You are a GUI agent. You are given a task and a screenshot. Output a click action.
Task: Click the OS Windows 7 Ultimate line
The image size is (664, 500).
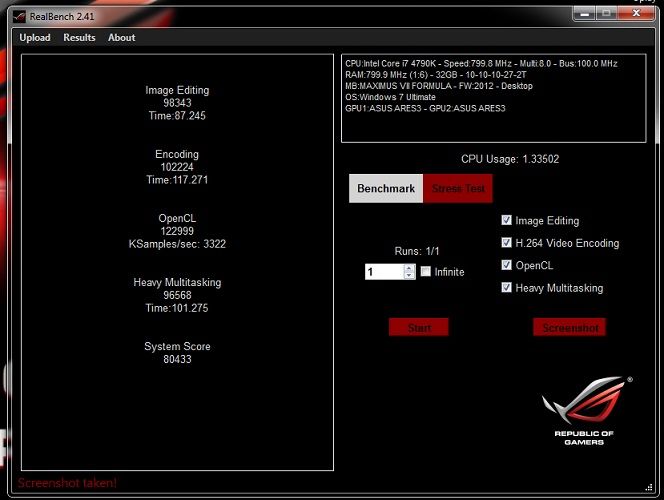click(x=390, y=97)
